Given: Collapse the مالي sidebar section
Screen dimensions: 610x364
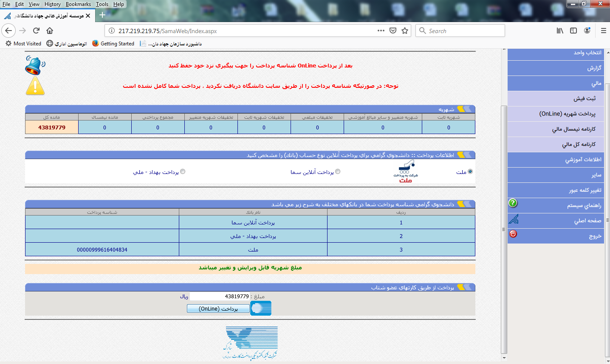Looking at the screenshot, I should [555, 83].
